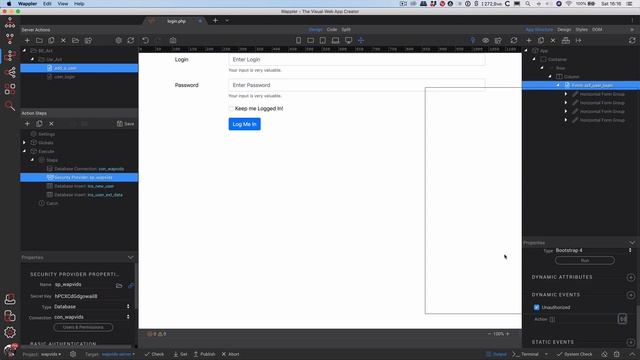Delete the selected action step
The width and height of the screenshot is (640, 360).
[51, 124]
